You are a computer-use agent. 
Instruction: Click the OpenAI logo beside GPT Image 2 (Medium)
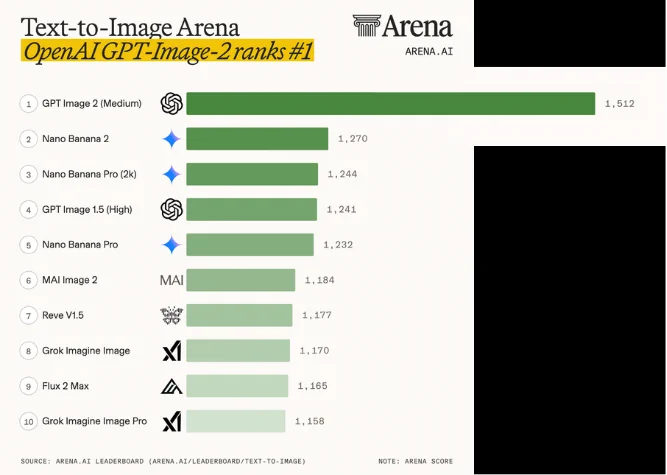click(171, 103)
